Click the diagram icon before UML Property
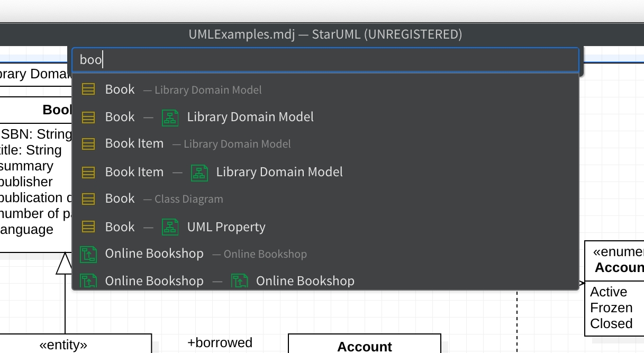 170,227
